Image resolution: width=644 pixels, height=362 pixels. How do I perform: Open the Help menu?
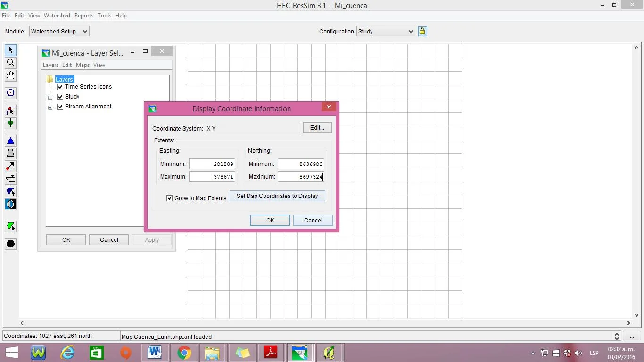point(121,16)
